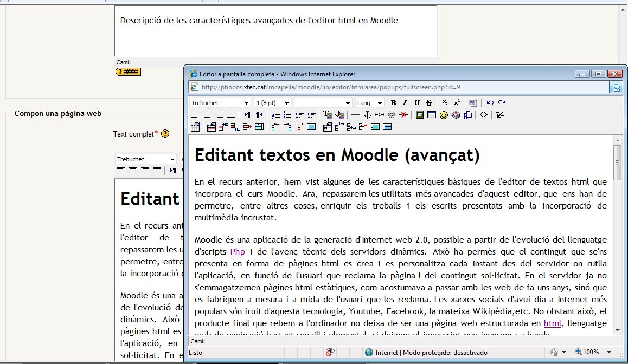
Task: Insert a table column before
Action: [x=275, y=127]
